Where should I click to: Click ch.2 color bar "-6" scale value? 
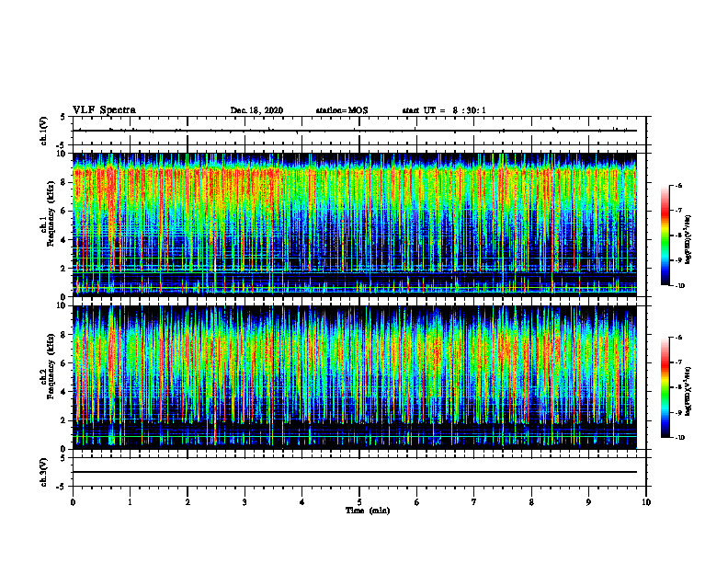pos(679,338)
